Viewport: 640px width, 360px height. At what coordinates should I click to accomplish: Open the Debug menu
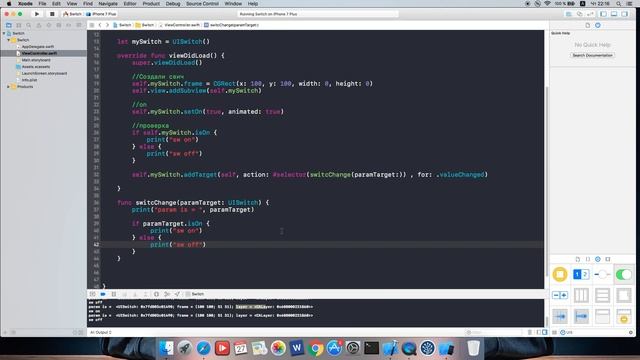tap(173, 4)
